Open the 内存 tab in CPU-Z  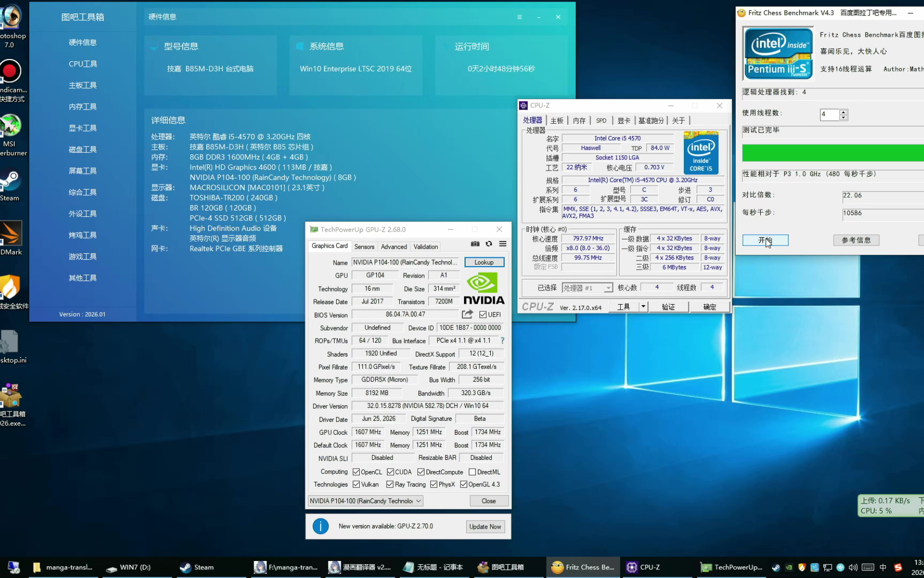(x=580, y=120)
